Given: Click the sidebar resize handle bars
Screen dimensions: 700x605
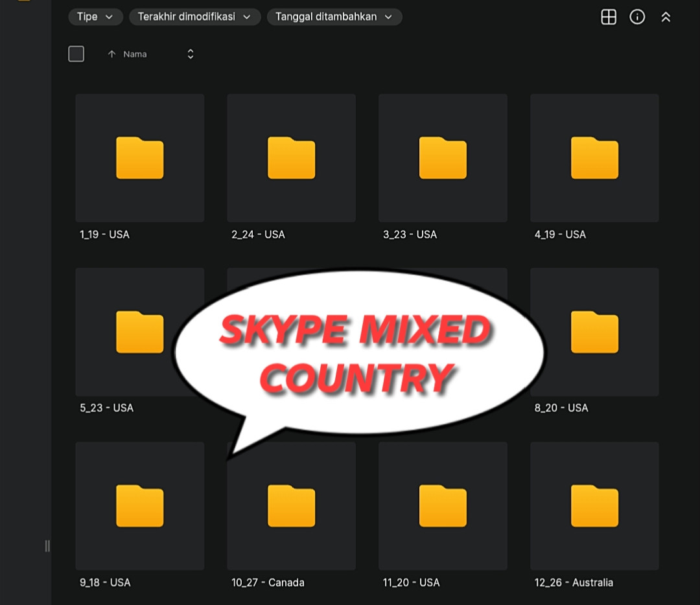Looking at the screenshot, I should point(47,545).
